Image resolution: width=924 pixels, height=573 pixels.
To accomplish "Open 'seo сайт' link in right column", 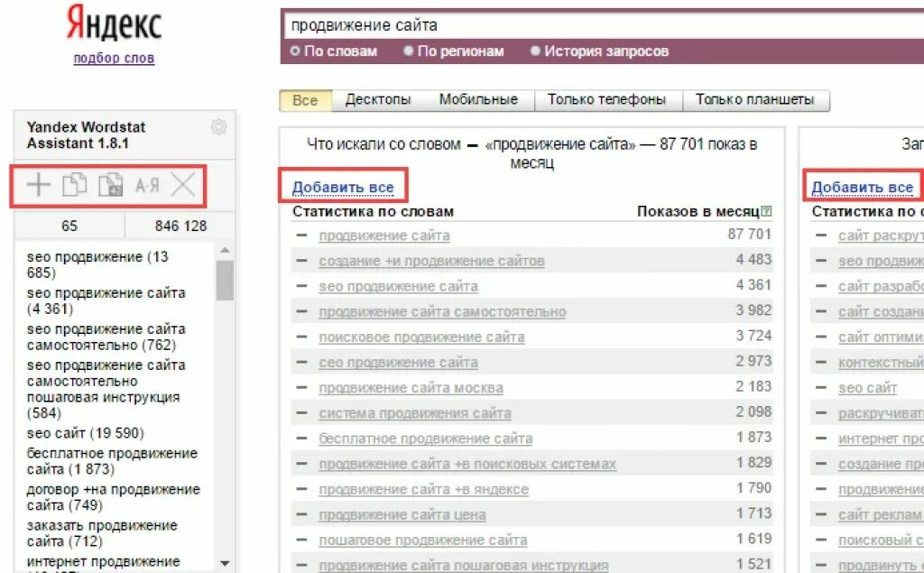I will point(867,388).
